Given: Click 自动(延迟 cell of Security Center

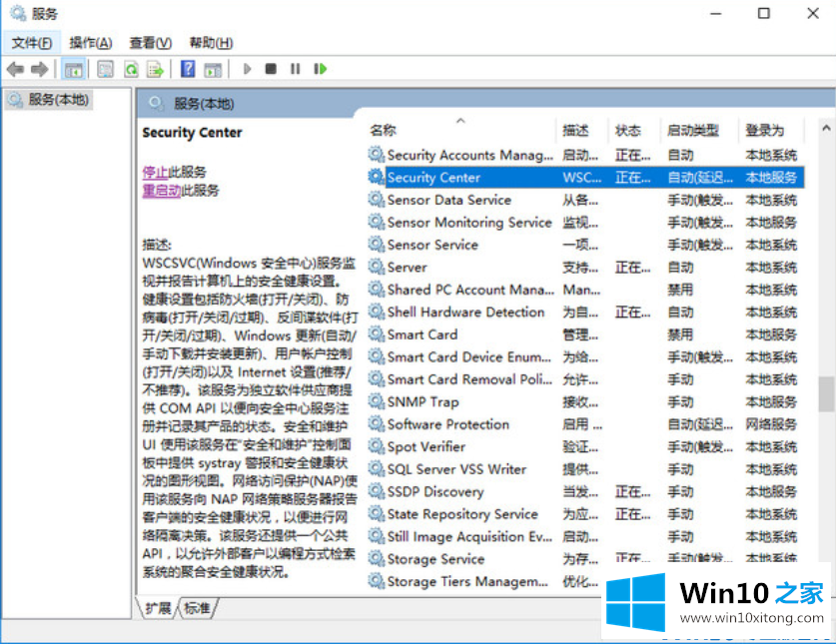Looking at the screenshot, I should pos(700,177).
